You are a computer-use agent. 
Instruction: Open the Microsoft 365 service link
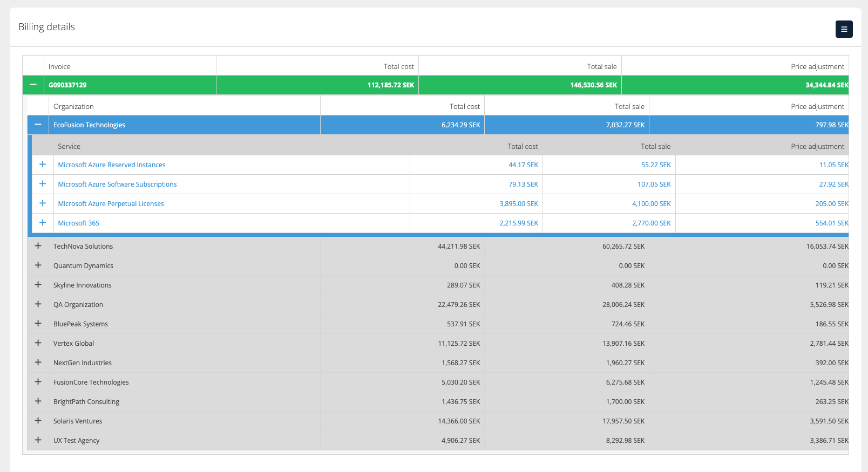click(79, 223)
